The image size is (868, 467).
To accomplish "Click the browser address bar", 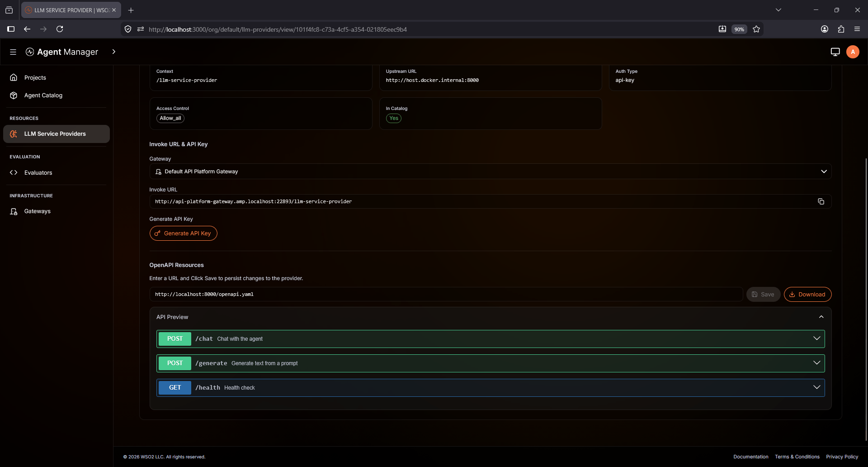I will (429, 29).
